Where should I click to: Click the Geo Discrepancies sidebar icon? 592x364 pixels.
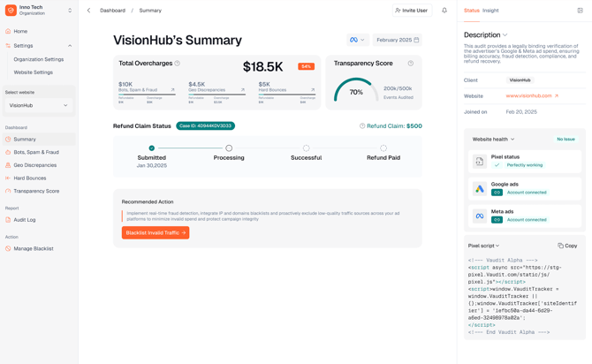click(x=8, y=165)
